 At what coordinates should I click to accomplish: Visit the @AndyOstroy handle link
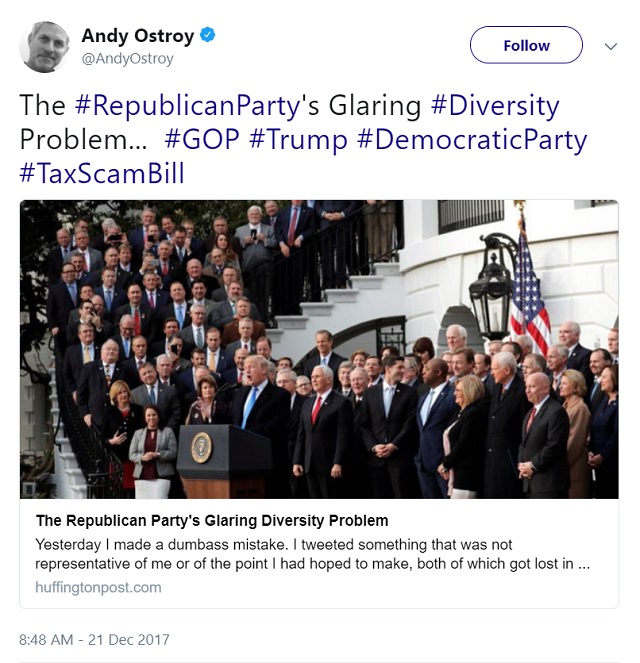127,58
